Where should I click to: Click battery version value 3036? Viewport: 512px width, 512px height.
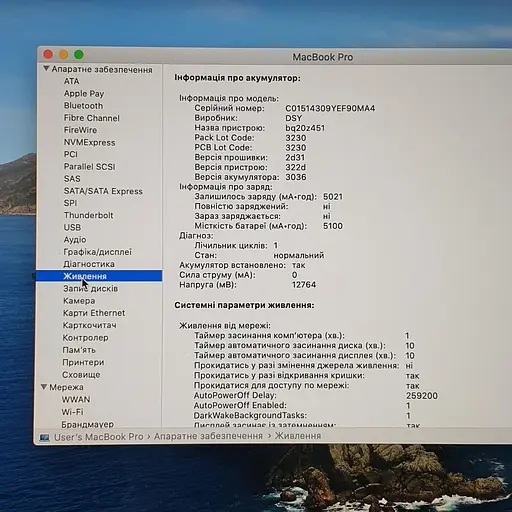[x=296, y=177]
